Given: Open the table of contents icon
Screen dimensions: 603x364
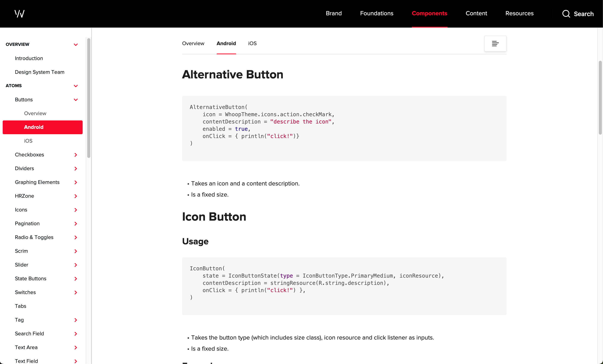Looking at the screenshot, I should coord(495,44).
